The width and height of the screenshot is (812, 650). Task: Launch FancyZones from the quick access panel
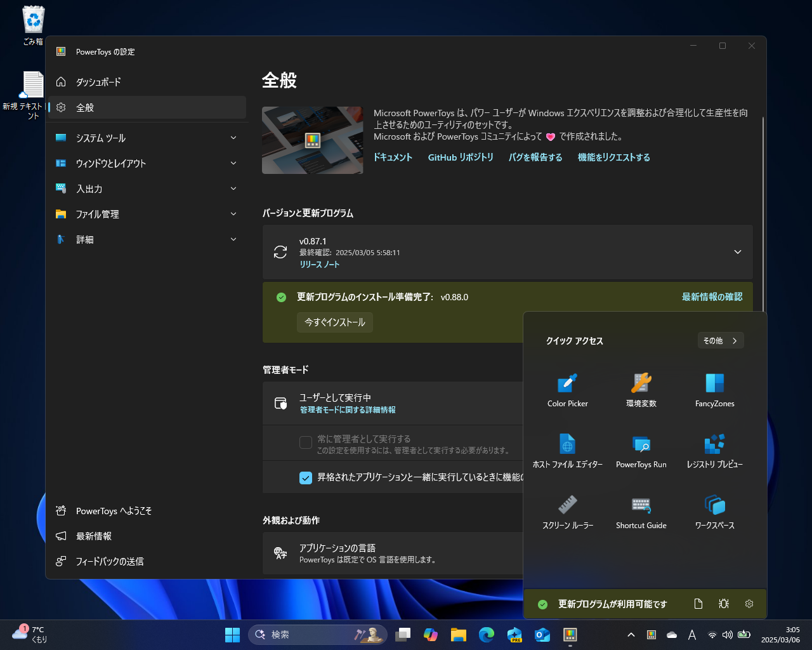click(714, 390)
